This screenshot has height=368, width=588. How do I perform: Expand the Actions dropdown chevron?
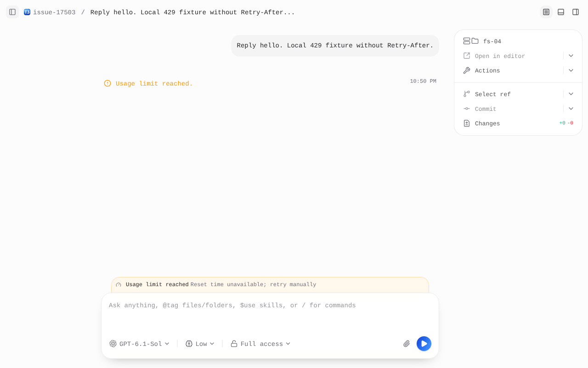tap(571, 70)
